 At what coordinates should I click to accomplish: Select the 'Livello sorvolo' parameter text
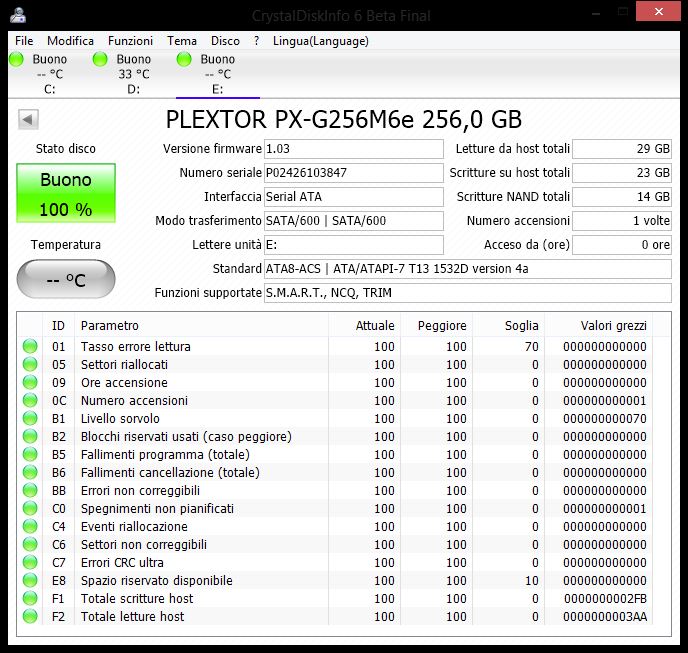tap(120, 418)
